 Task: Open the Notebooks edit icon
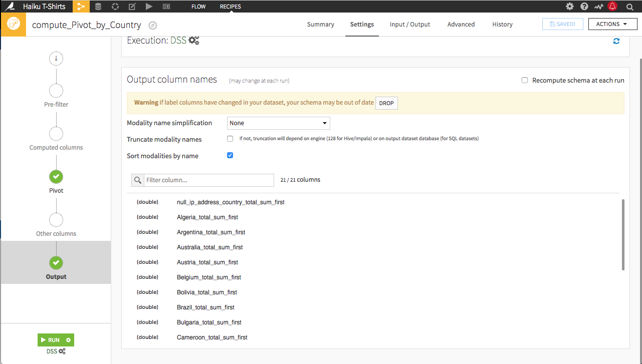click(x=132, y=7)
